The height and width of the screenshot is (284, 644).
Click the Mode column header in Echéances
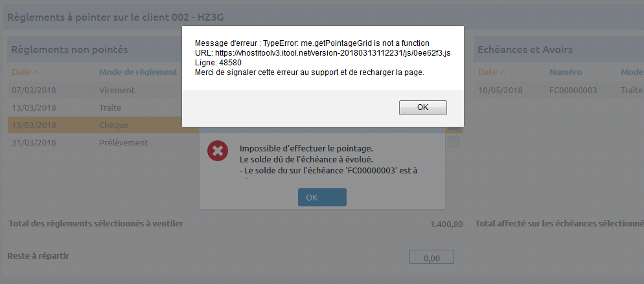click(x=632, y=72)
